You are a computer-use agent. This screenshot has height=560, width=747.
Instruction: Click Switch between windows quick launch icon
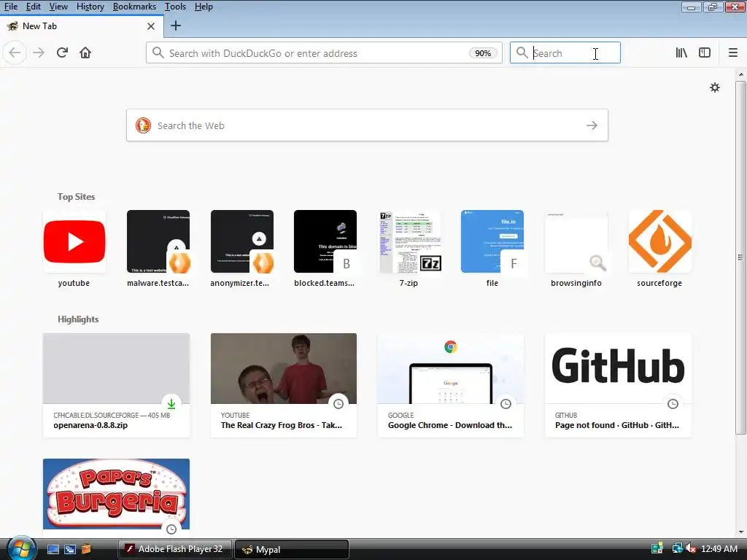click(x=69, y=549)
